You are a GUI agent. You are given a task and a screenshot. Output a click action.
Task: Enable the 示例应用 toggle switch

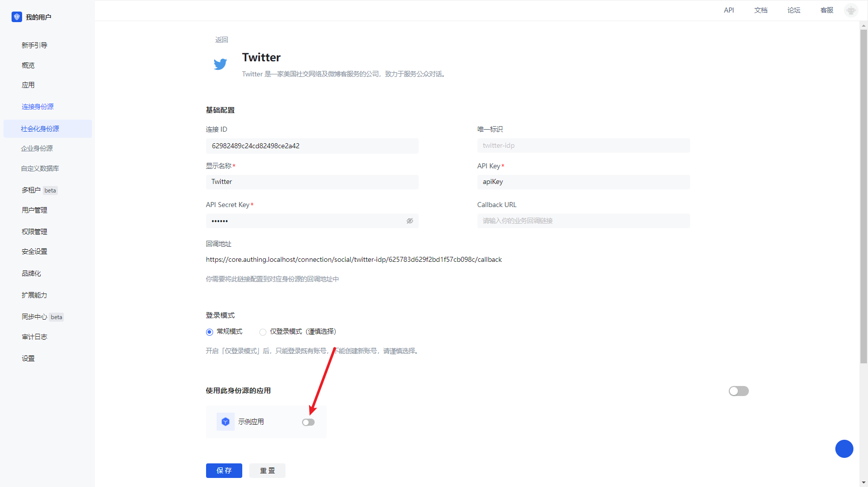pyautogui.click(x=308, y=422)
